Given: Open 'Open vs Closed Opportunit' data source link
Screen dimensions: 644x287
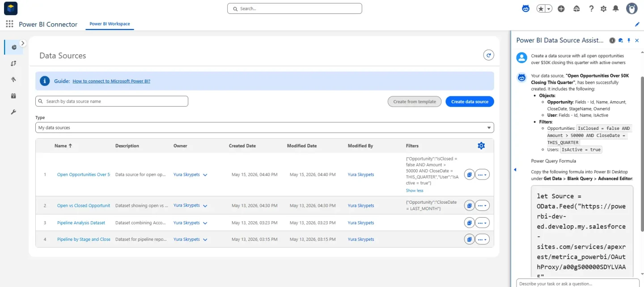Looking at the screenshot, I should [84, 206].
